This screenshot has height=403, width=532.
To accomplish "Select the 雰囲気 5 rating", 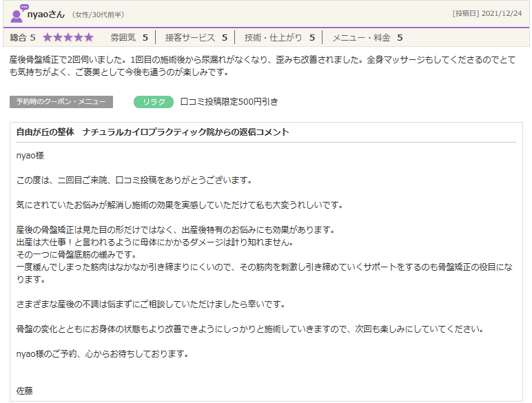I will click(129, 37).
